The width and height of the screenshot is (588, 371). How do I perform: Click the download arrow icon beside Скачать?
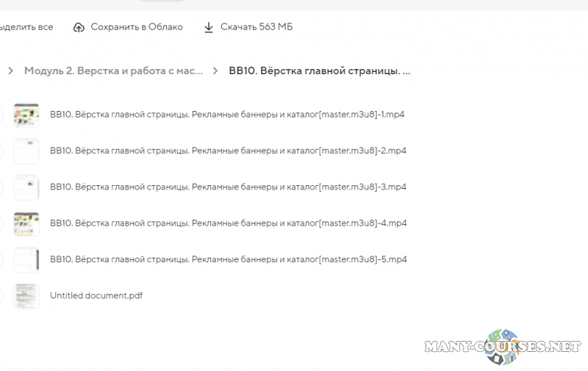coord(209,27)
